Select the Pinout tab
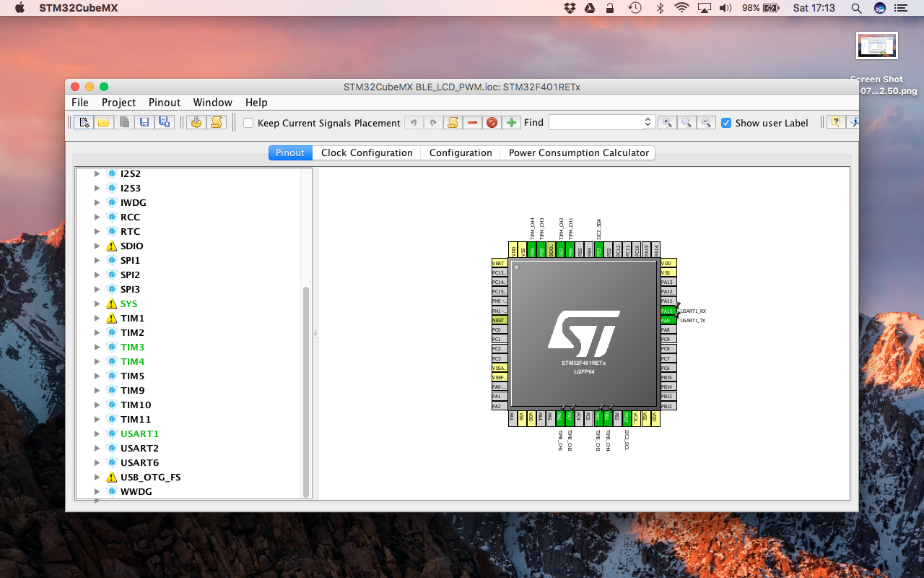The height and width of the screenshot is (578, 924). tap(290, 152)
